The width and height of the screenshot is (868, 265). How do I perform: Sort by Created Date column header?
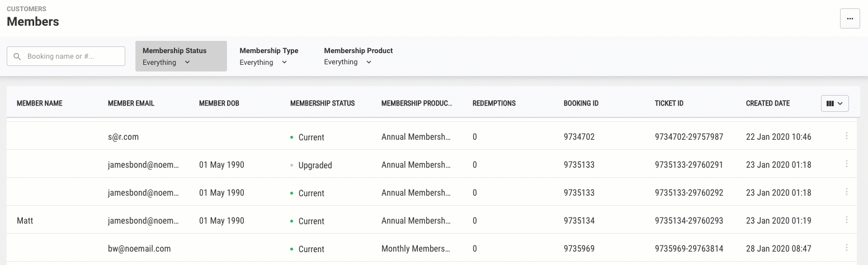(x=768, y=103)
